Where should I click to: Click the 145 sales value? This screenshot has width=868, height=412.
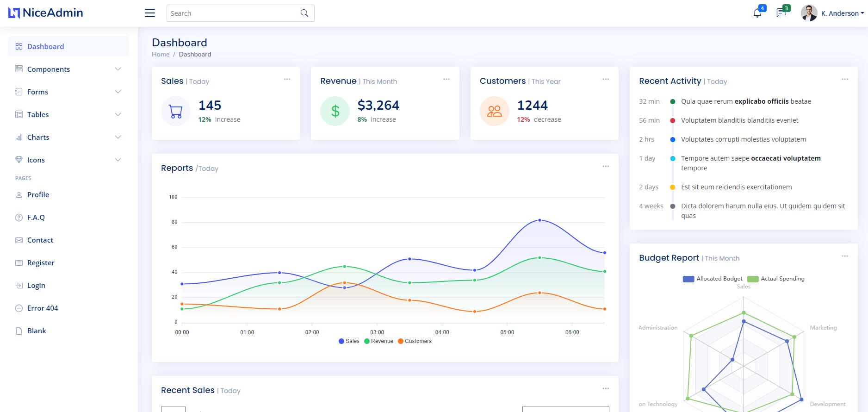click(x=210, y=106)
